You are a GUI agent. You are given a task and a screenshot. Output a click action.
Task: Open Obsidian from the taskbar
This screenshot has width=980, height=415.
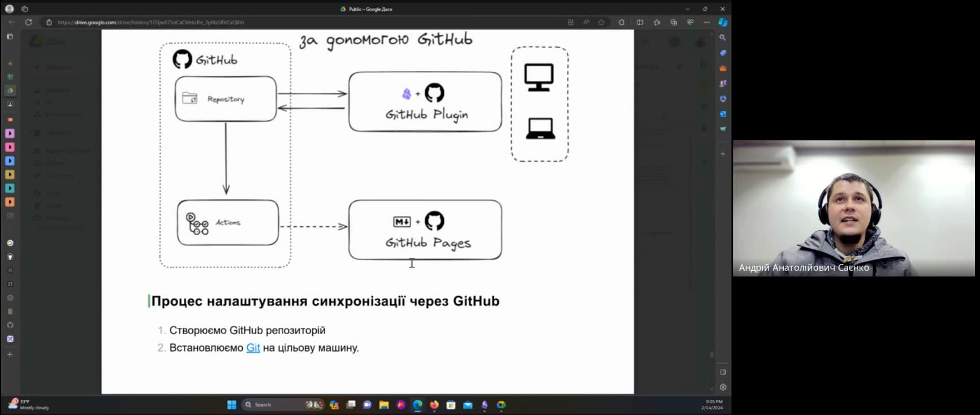coord(485,405)
